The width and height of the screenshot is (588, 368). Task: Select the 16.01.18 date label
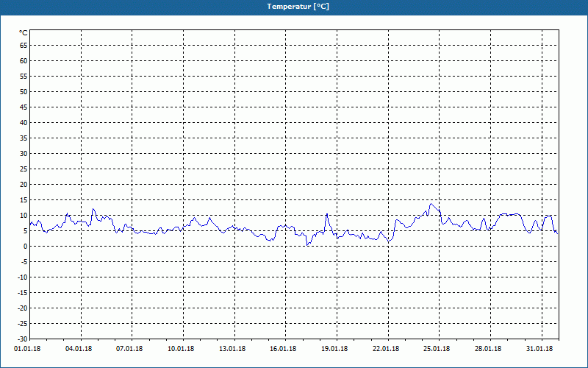[x=283, y=349]
